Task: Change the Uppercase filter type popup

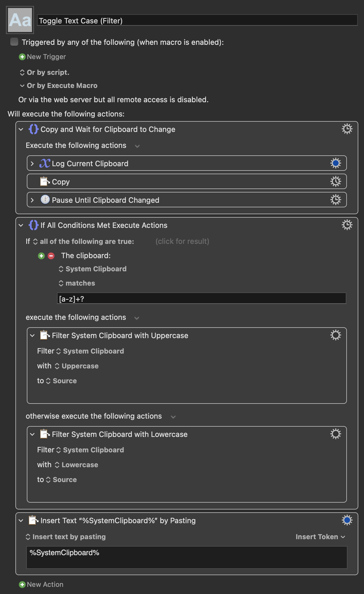Action: 76,366
